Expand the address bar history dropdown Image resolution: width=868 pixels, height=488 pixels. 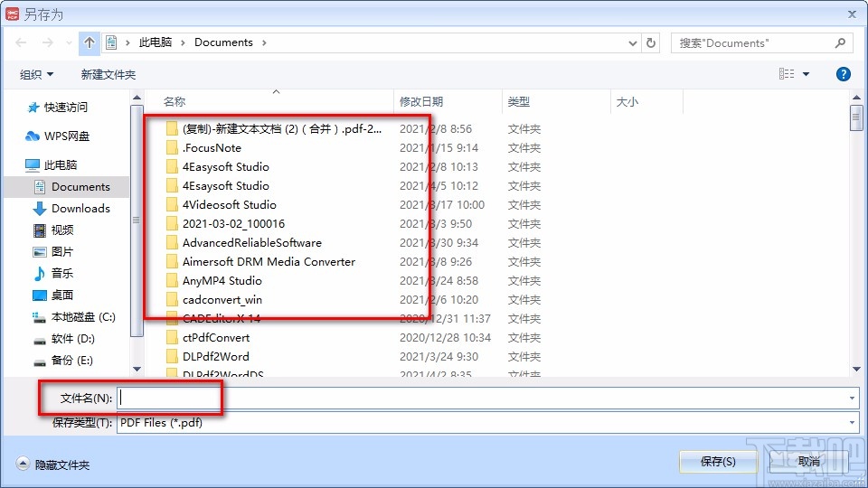[633, 42]
